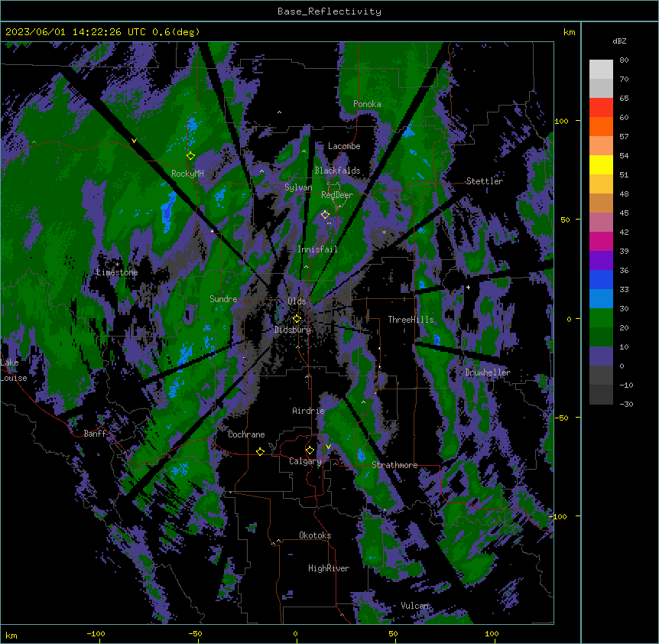
Task: Click the white asterisk marker above Limestone
Action: point(117,264)
